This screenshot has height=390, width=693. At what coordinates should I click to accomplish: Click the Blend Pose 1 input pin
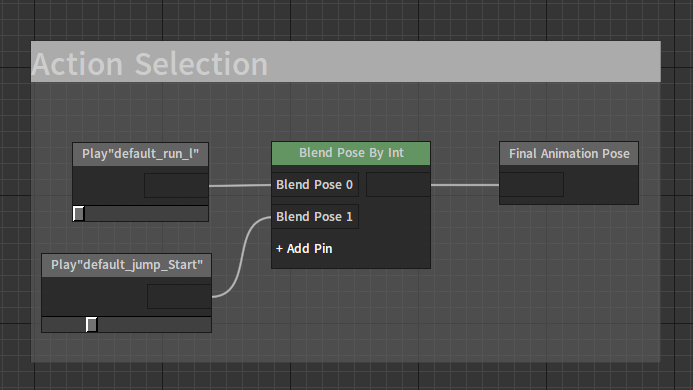(x=315, y=217)
